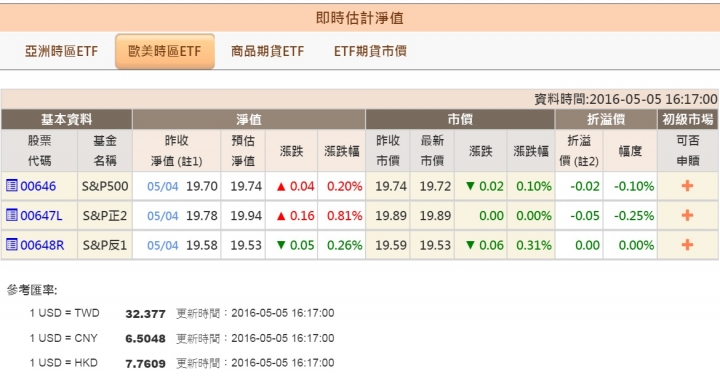Viewport: 720px width, 377px height.
Task: Click the 折溢價 (註2) column header
Action: click(579, 151)
